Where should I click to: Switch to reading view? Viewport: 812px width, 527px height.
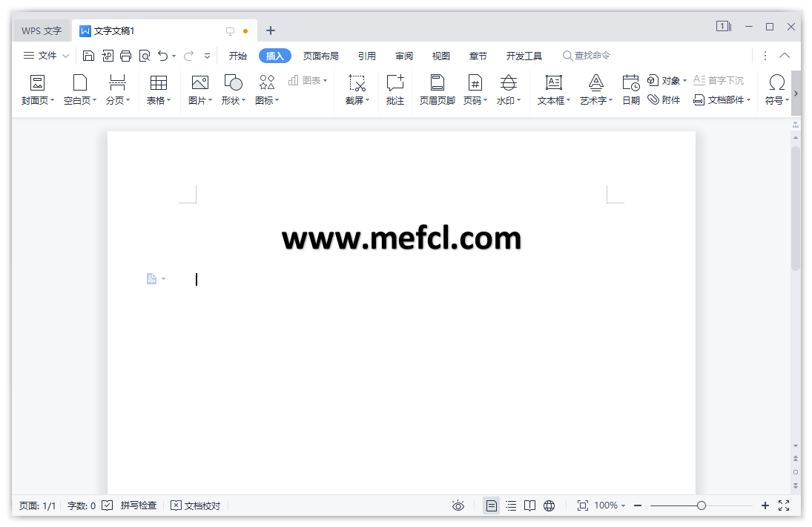point(529,505)
